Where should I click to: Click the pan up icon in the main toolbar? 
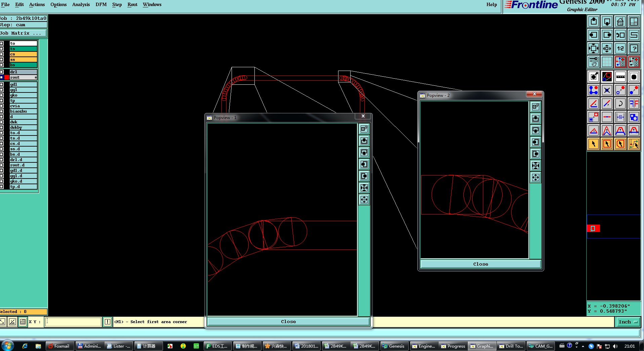coord(594,22)
